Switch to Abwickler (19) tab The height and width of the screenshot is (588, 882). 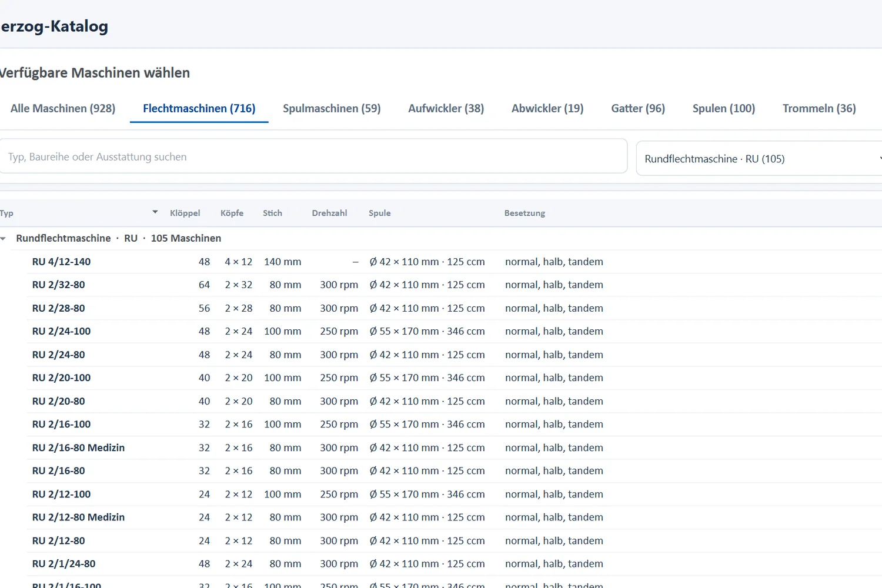click(x=547, y=108)
